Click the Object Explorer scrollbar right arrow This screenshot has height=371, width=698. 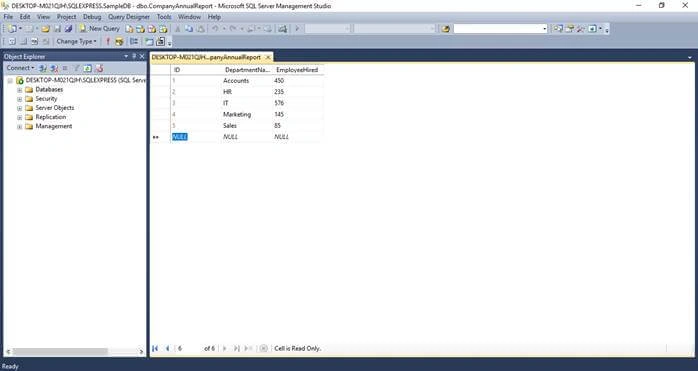141,352
